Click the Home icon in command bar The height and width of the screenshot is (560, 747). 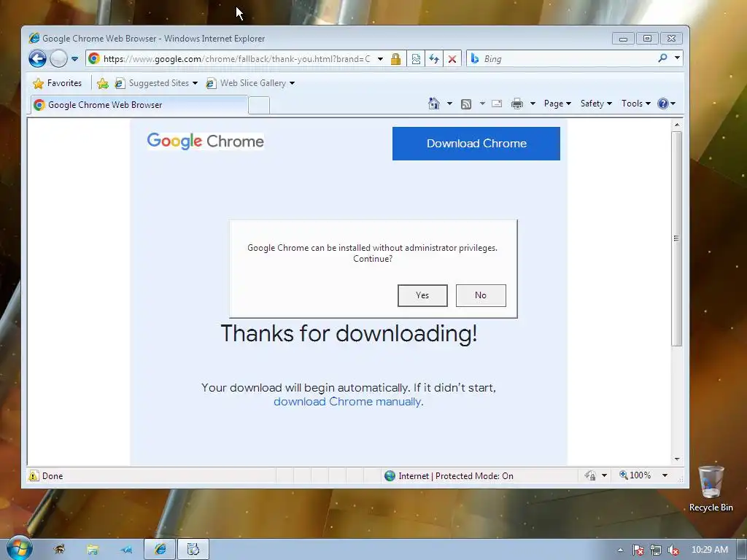point(433,104)
